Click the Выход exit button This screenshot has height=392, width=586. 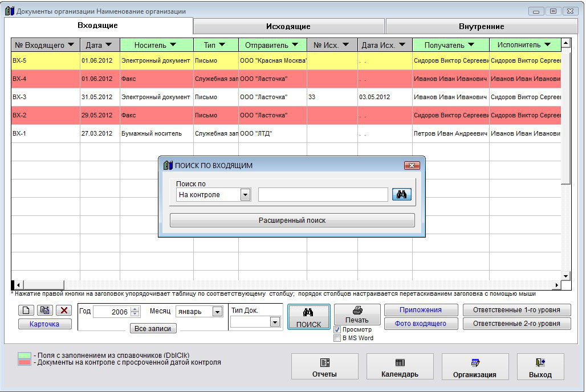click(540, 367)
